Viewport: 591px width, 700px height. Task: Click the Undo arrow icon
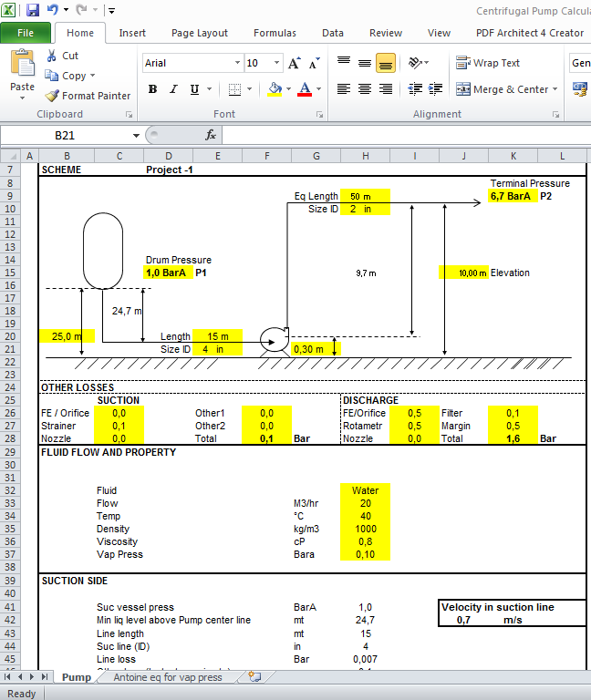(53, 9)
